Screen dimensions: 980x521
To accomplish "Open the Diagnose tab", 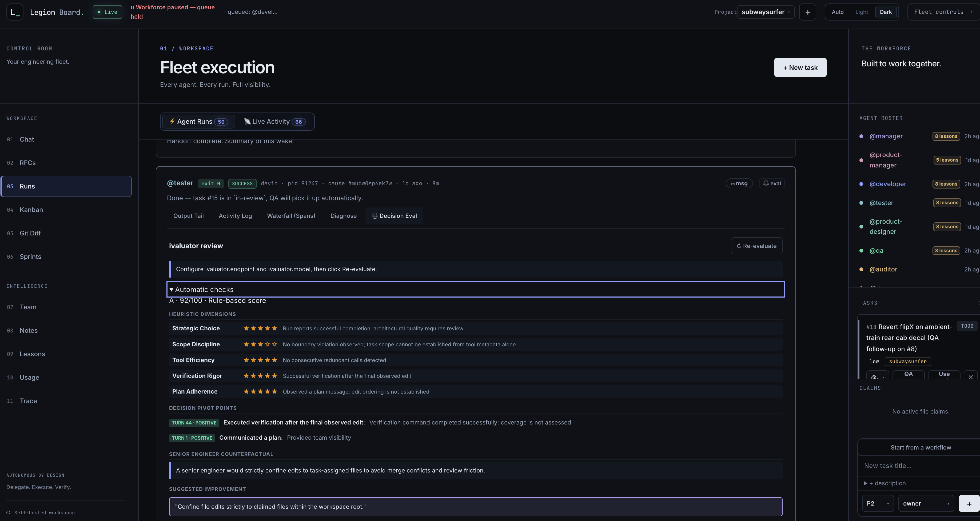I will tap(343, 216).
